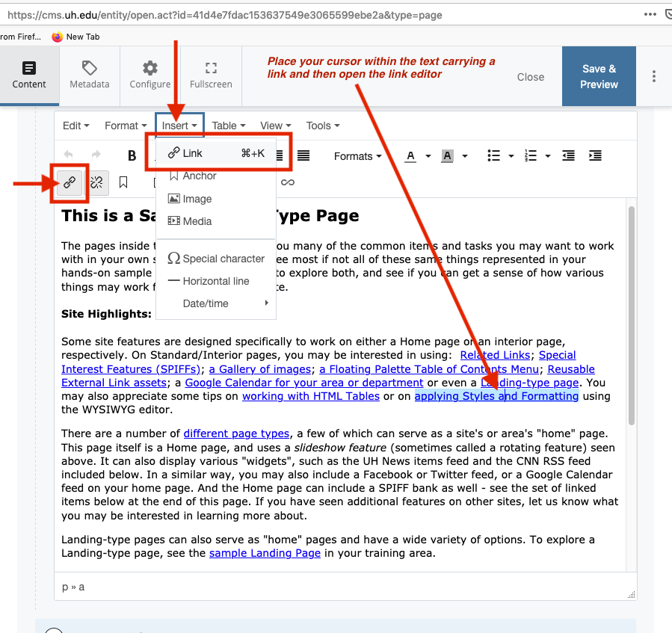Click the editor vertical scrollbar

pyautogui.click(x=632, y=315)
